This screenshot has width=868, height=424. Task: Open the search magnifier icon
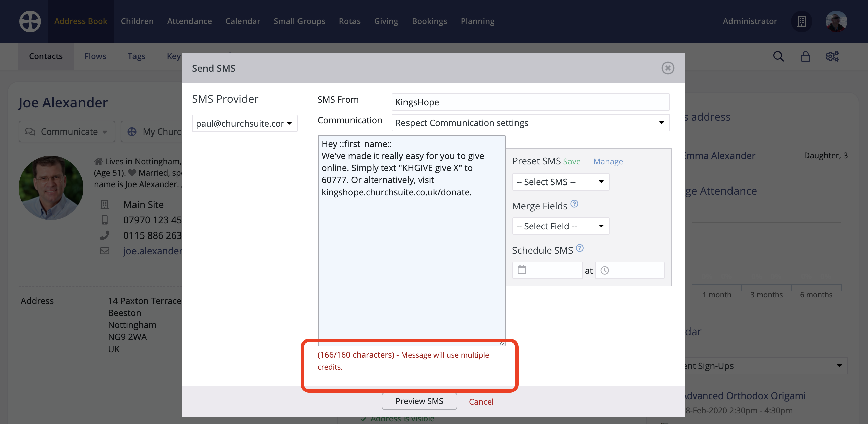tap(778, 56)
